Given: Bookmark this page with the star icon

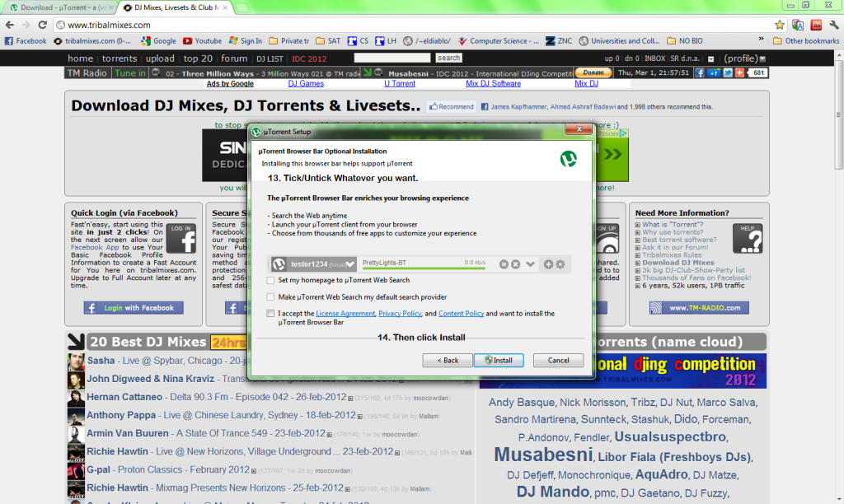Looking at the screenshot, I should (779, 25).
